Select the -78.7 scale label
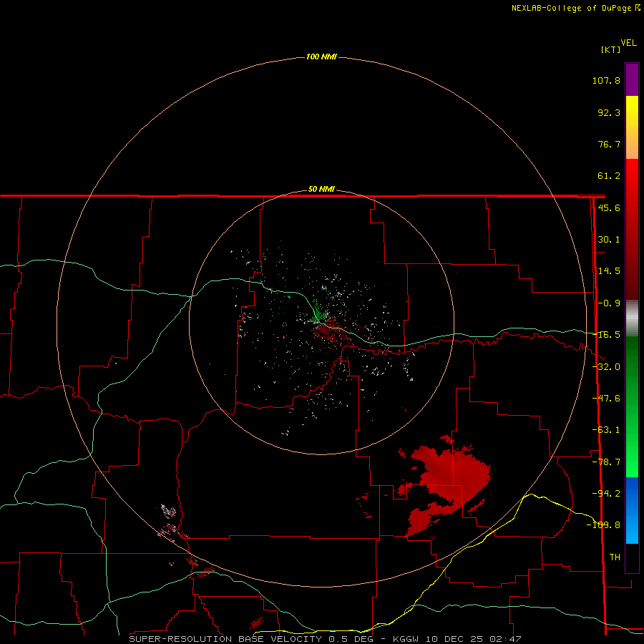 click(x=607, y=462)
